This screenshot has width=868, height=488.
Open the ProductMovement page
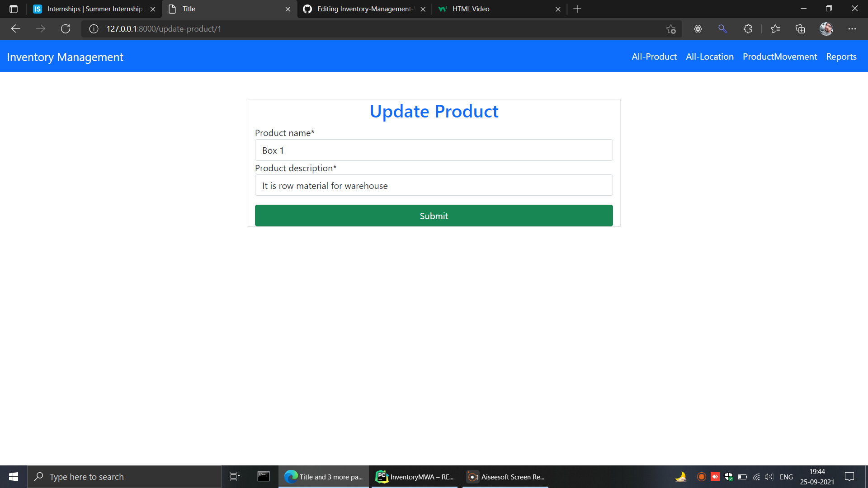[780, 56]
